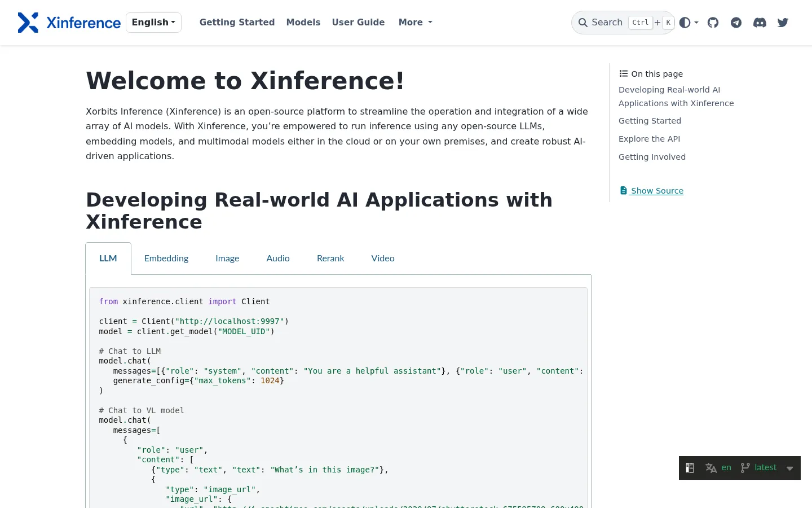The height and width of the screenshot is (508, 812).
Task: Click the 'On this page' label
Action: 657,74
